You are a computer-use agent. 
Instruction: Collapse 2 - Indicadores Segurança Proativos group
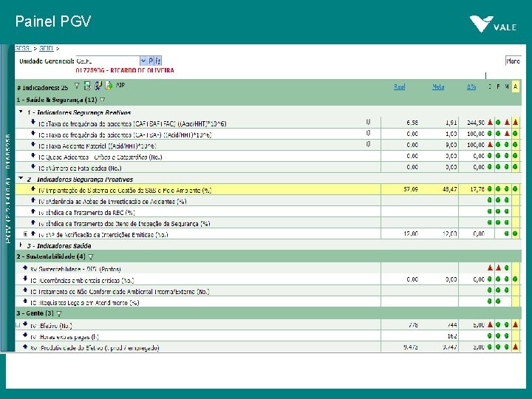[x=21, y=178]
